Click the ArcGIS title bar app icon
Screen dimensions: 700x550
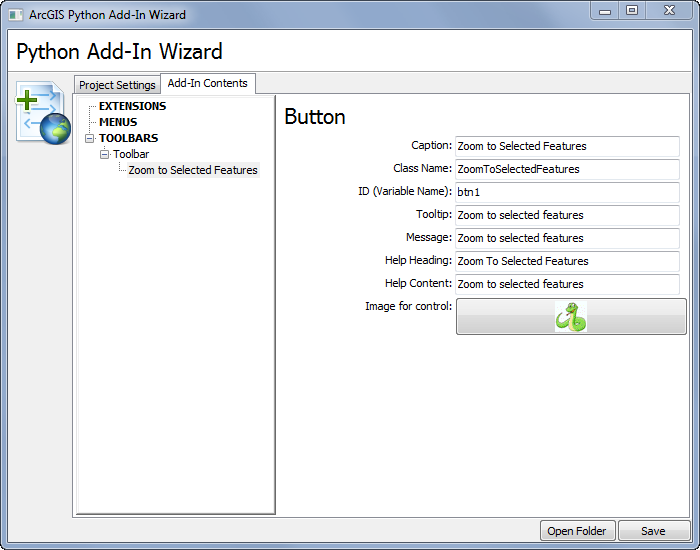[x=16, y=15]
